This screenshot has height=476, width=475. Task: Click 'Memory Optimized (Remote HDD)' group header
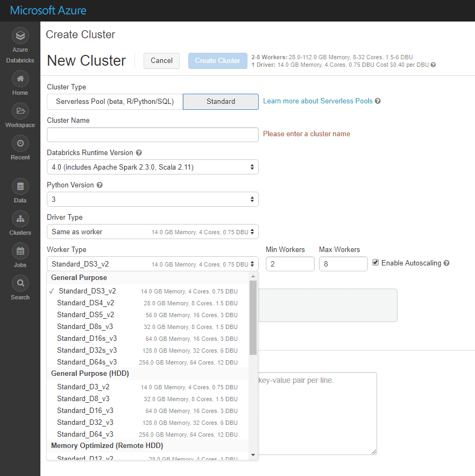click(x=148, y=446)
